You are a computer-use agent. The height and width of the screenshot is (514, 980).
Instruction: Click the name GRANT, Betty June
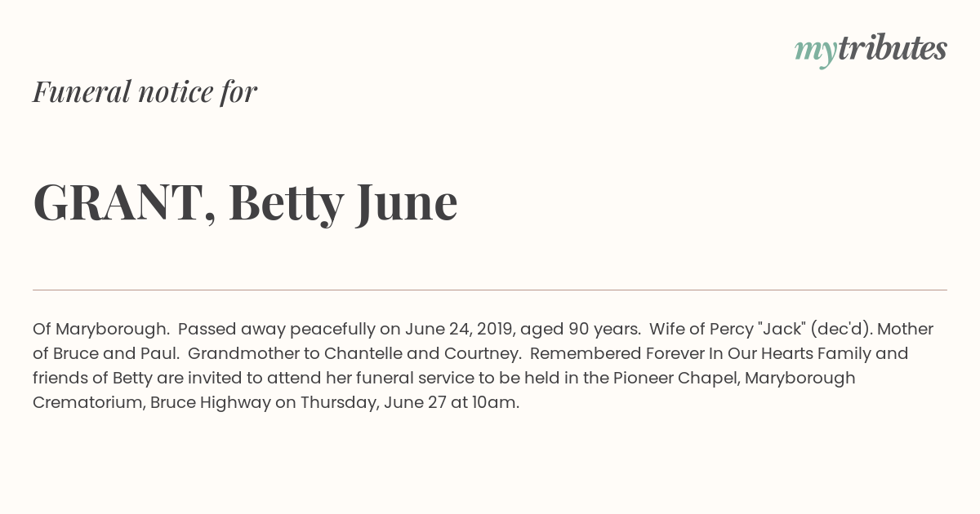(245, 202)
